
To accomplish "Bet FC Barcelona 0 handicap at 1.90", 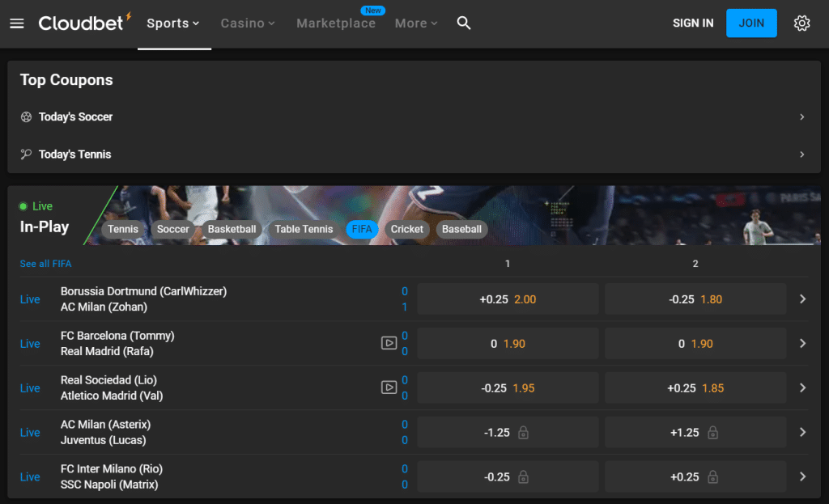I will 508,343.
